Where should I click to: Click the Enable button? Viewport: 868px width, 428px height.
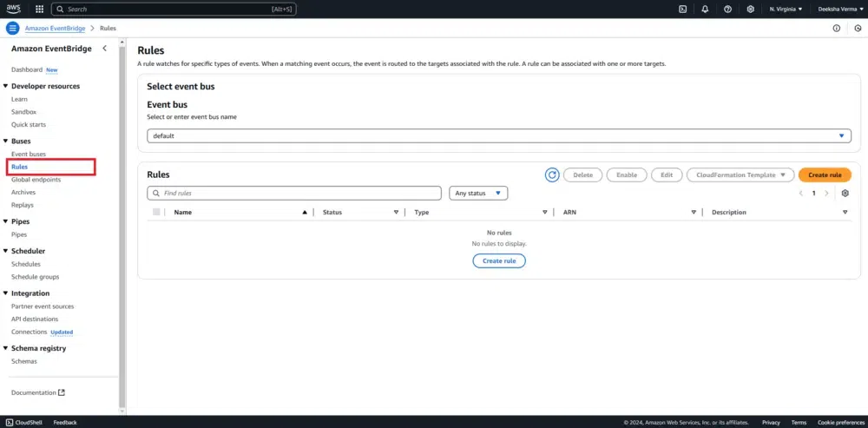tap(627, 175)
